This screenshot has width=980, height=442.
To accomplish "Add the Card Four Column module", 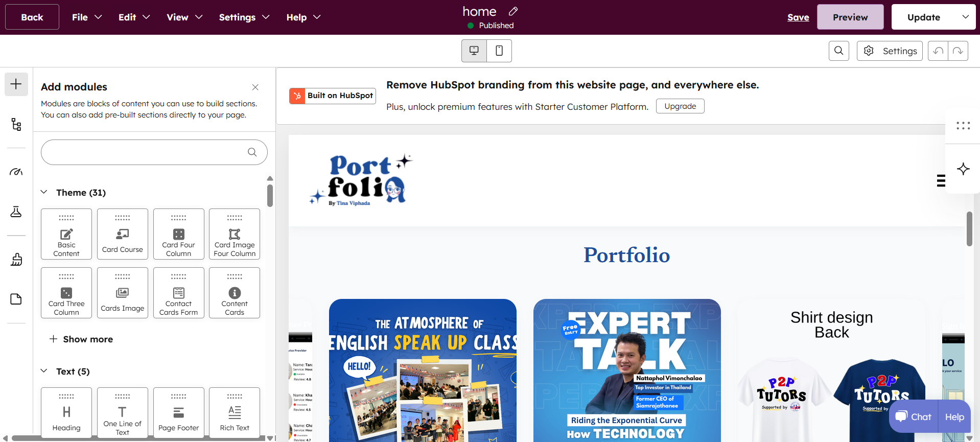I will click(x=179, y=234).
